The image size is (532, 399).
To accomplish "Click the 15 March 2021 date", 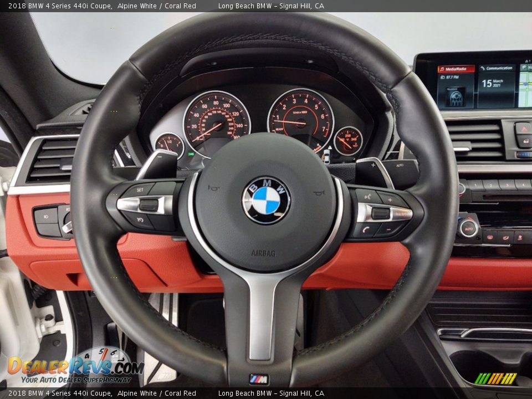I will pyautogui.click(x=493, y=83).
